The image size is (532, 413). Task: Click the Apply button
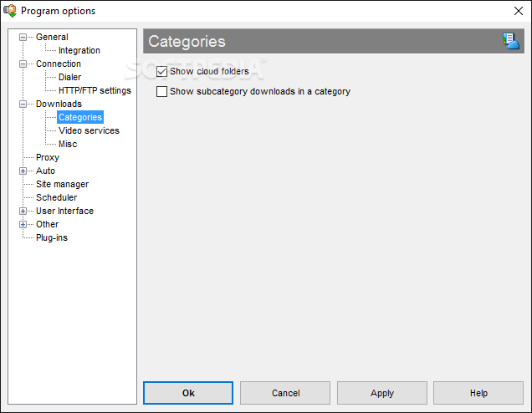tap(382, 393)
